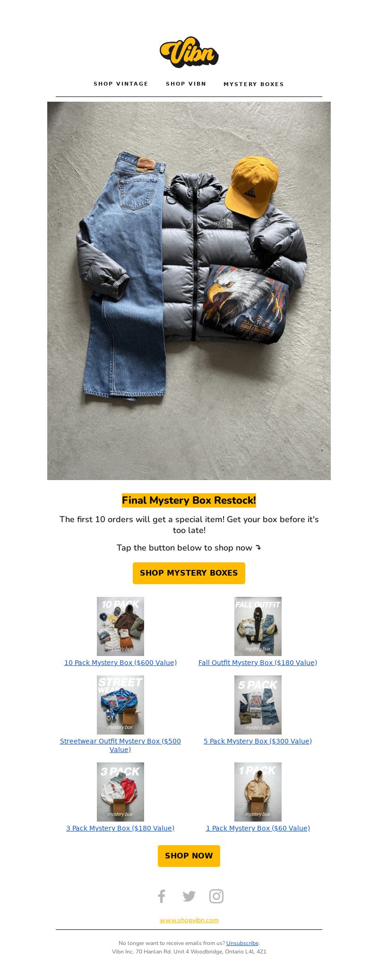Open the Streetwear mystery box thumbnail image
Image resolution: width=378 pixels, height=980 pixels.
(120, 705)
